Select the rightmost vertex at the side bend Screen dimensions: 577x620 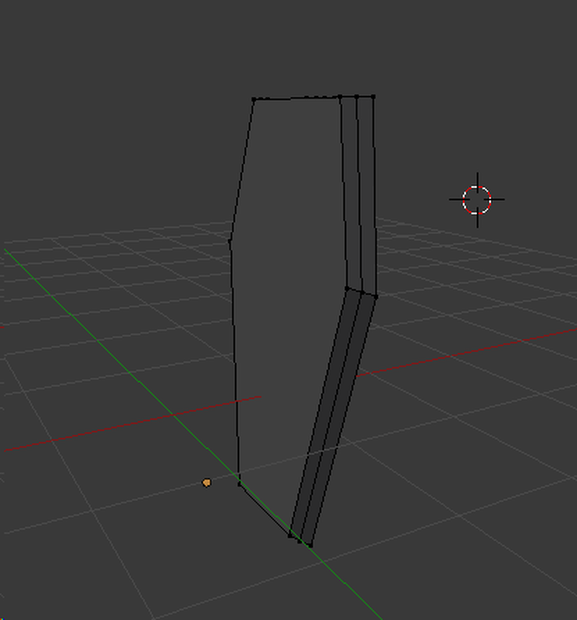pos(376,296)
